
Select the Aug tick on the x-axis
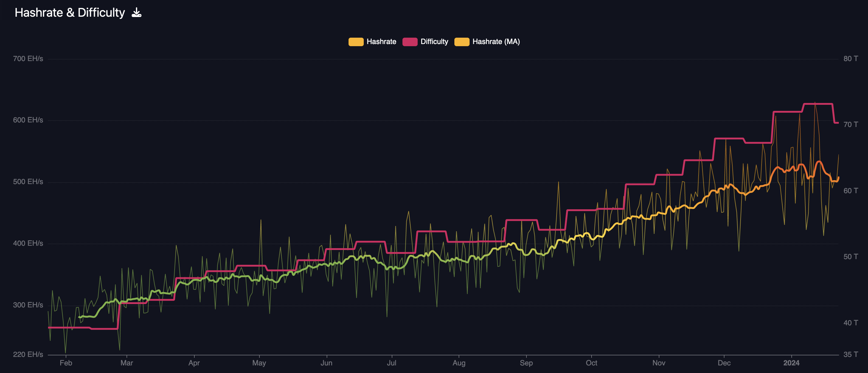(459, 363)
